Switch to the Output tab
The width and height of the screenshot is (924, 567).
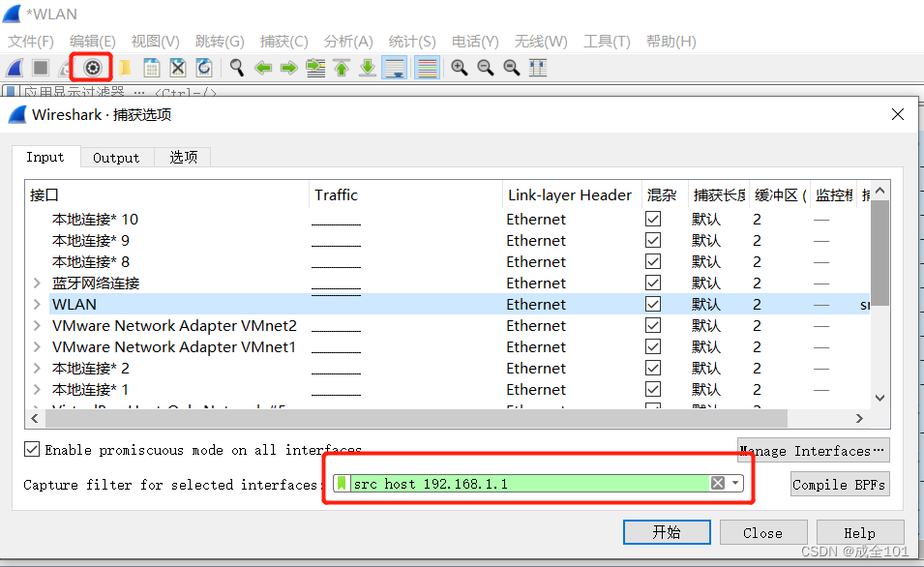coord(116,158)
